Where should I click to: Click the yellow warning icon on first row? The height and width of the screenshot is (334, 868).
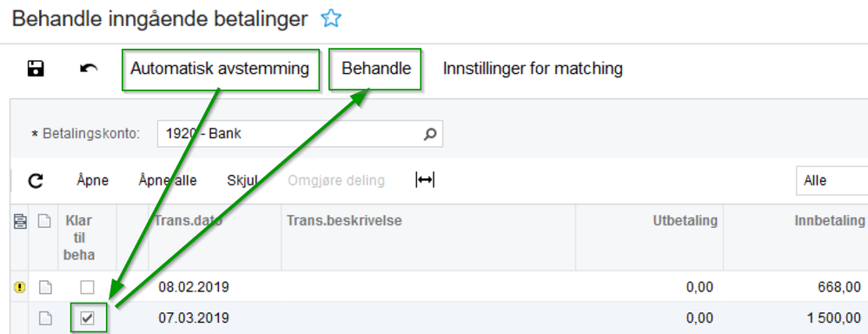click(x=20, y=287)
